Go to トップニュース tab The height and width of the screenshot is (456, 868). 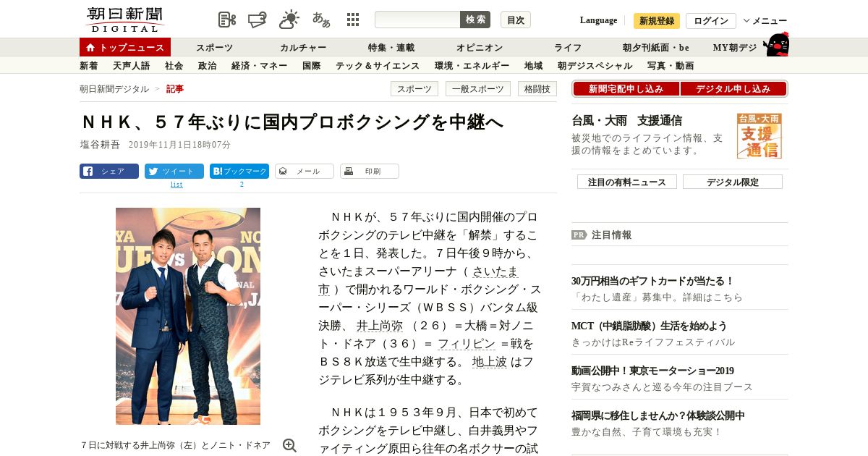click(125, 47)
